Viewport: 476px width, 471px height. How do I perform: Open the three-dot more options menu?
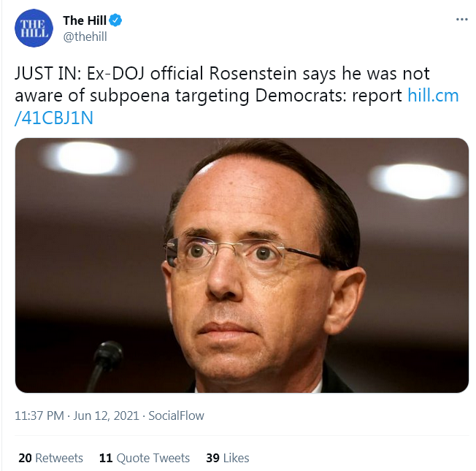[x=461, y=20]
